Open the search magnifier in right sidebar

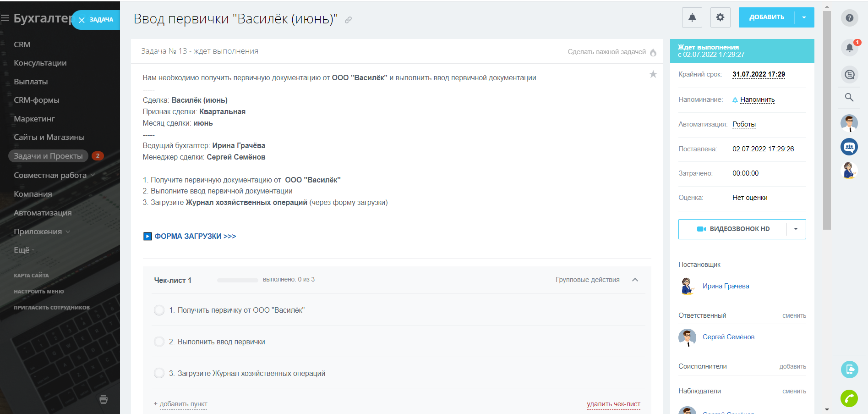click(x=849, y=97)
